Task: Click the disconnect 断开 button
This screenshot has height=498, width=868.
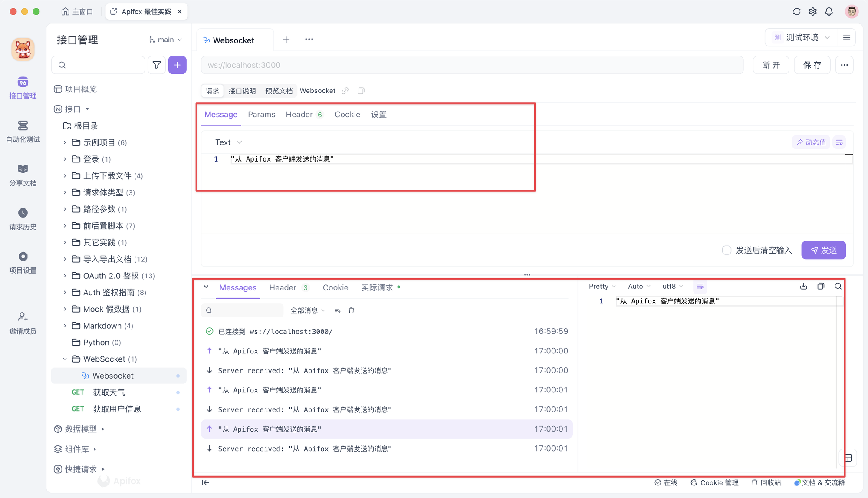Action: (x=771, y=65)
